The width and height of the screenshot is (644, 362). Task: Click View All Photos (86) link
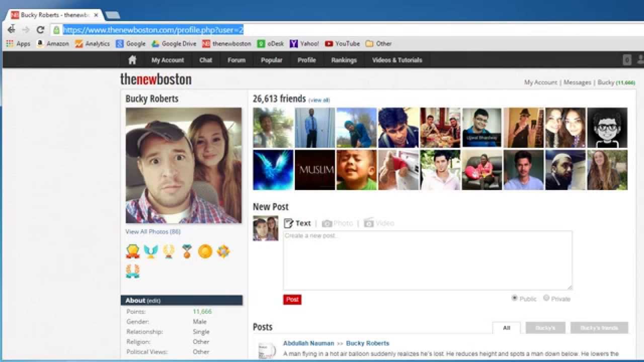[x=153, y=232]
